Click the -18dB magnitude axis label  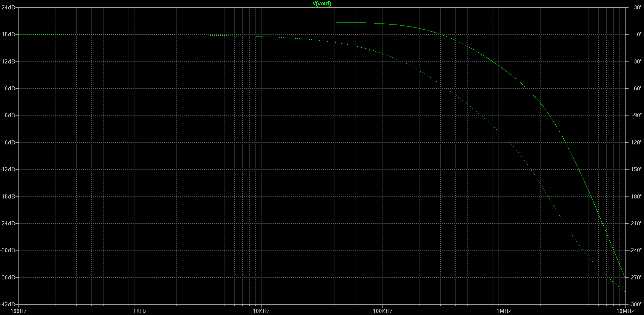click(x=8, y=196)
